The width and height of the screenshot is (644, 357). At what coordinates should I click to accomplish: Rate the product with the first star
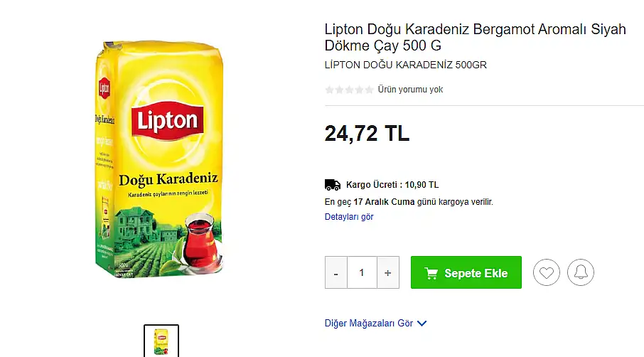coord(329,90)
